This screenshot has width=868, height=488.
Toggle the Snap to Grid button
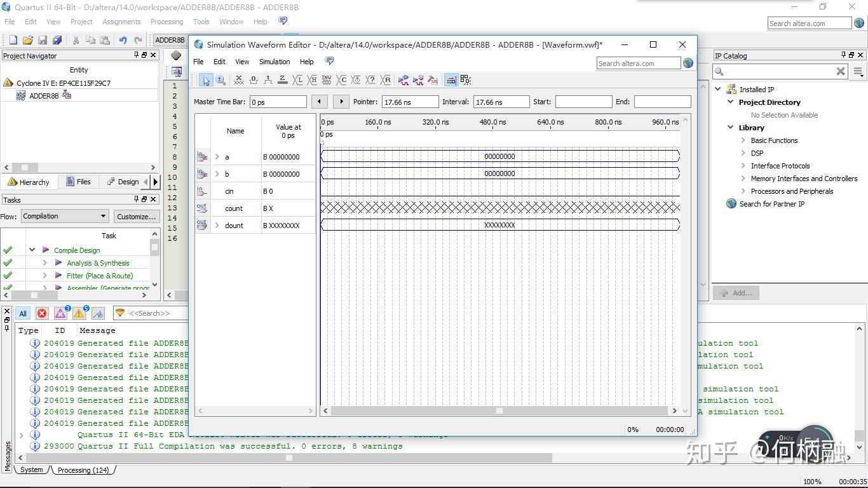coord(451,80)
